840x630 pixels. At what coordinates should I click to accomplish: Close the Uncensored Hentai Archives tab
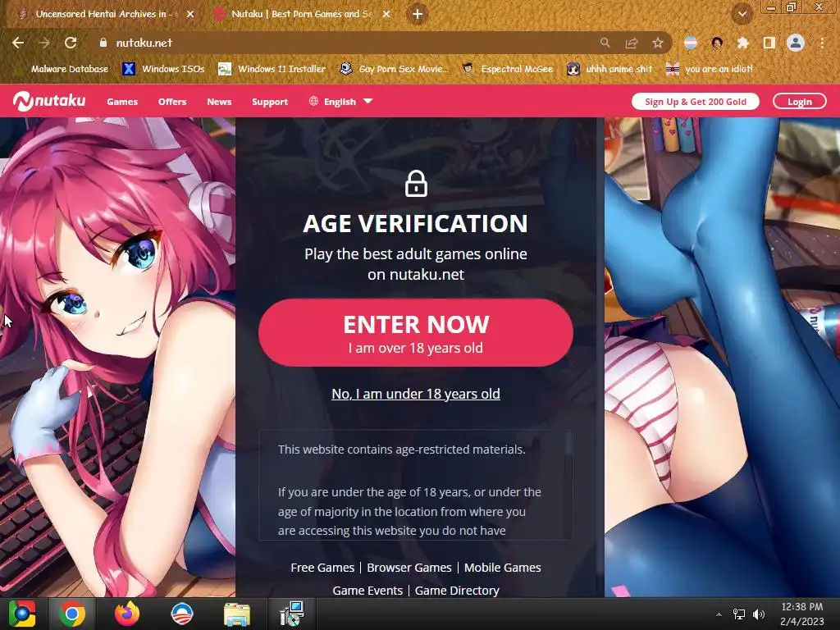pyautogui.click(x=190, y=15)
